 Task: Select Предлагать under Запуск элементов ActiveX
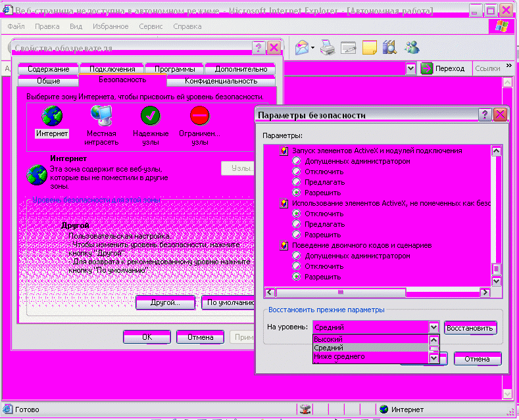click(296, 182)
